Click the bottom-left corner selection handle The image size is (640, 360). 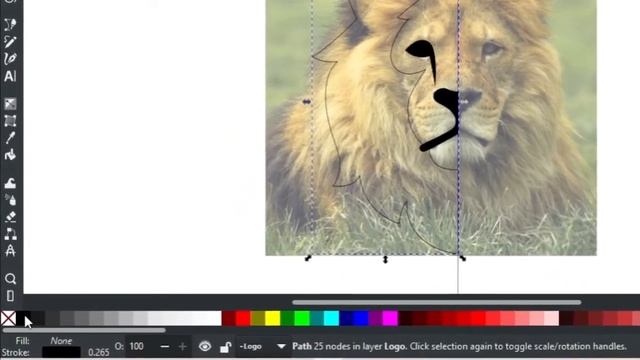point(308,258)
